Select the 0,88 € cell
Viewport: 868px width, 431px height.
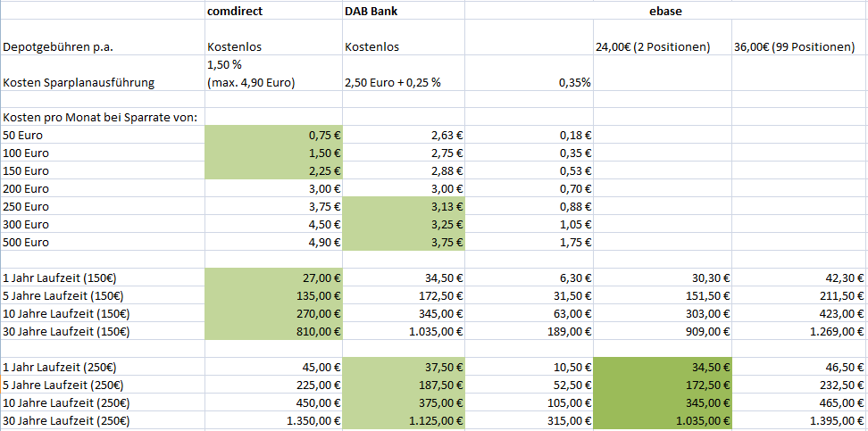pyautogui.click(x=529, y=206)
